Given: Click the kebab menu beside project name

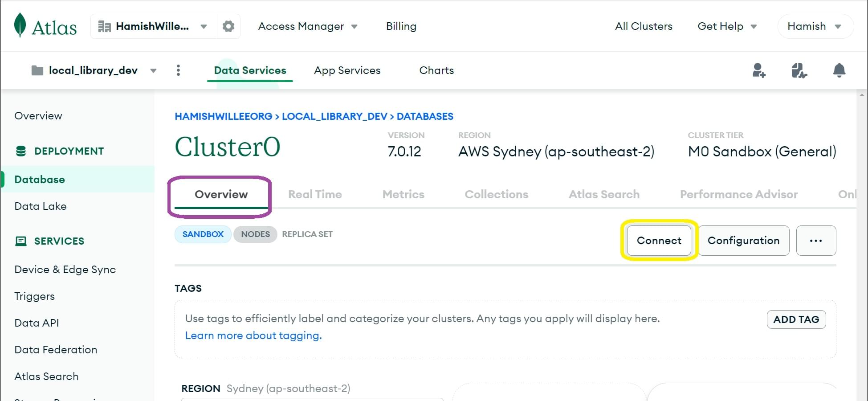Looking at the screenshot, I should 178,70.
